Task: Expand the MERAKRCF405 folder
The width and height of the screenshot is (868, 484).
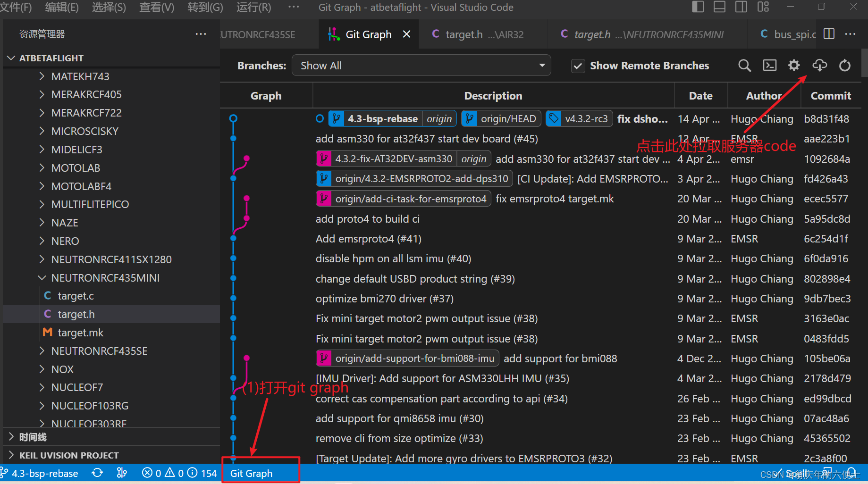Action: (111, 94)
